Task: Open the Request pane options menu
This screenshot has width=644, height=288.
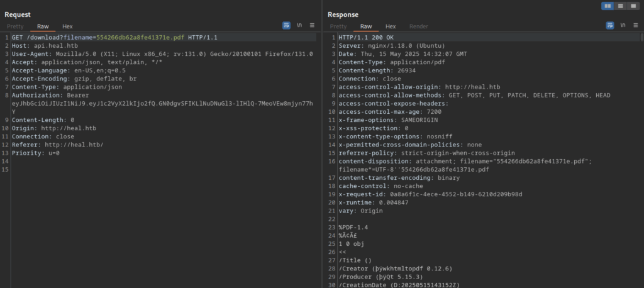Action: (x=312, y=26)
